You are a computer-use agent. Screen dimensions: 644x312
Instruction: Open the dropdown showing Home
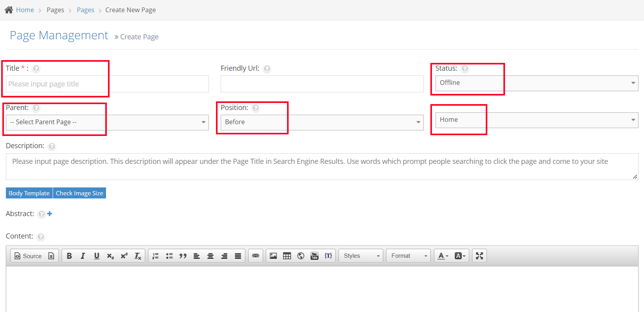coord(537,120)
